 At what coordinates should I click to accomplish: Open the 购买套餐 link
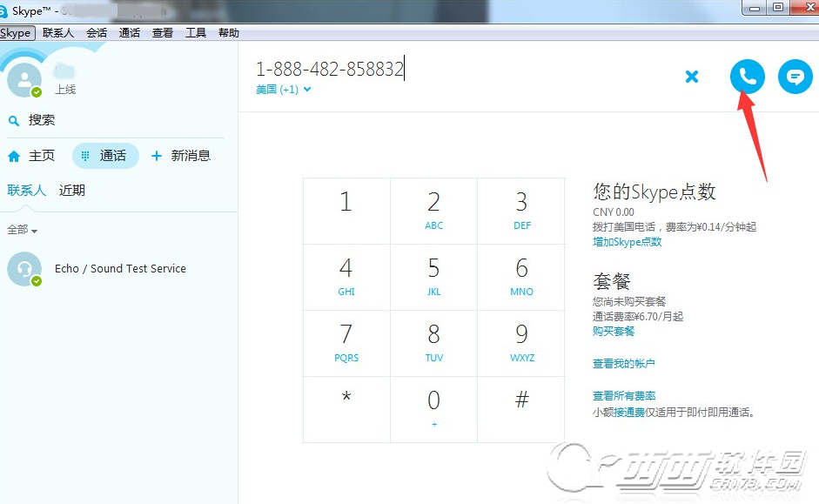(614, 331)
